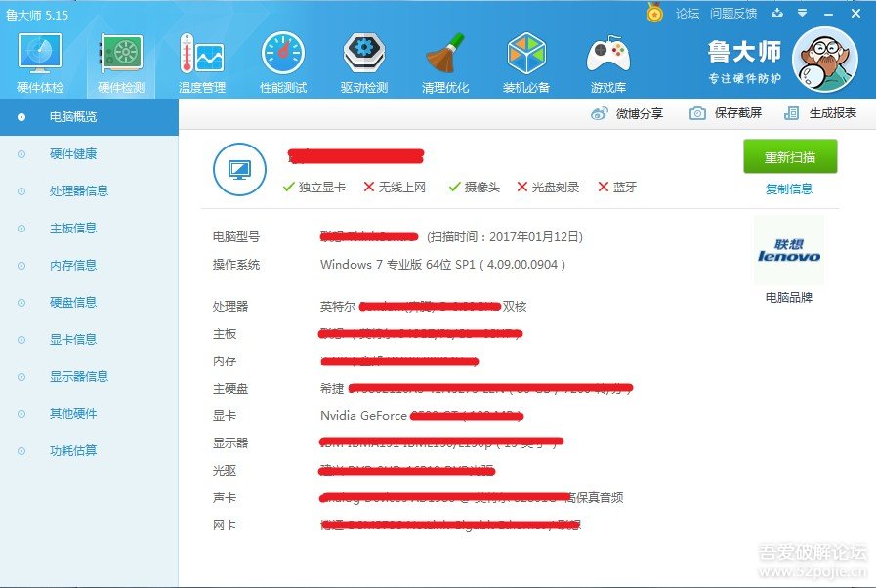Click the 电脑品牌 caption
The width and height of the screenshot is (876, 588).
pos(789,297)
